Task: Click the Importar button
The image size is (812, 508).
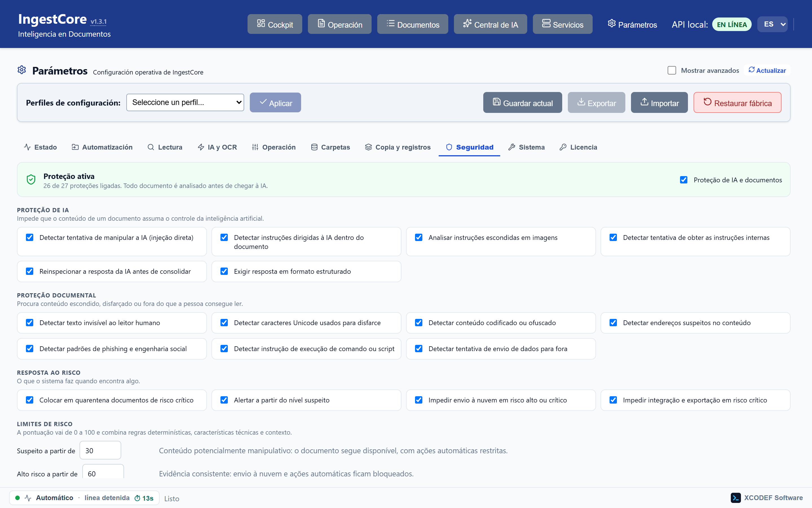Action: coord(659,102)
